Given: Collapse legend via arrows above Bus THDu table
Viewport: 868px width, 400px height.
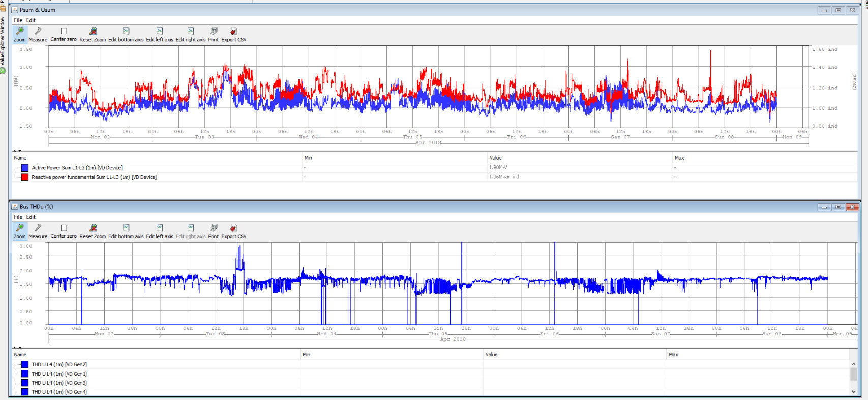Looking at the screenshot, I should 17,348.
